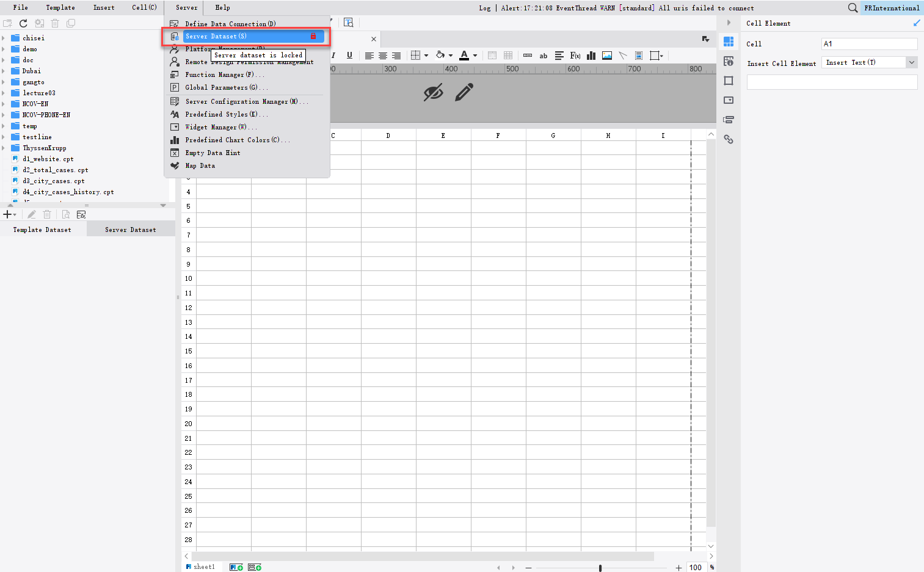This screenshot has width=924, height=572.
Task: Open the font color dropdown arrow
Action: click(475, 56)
